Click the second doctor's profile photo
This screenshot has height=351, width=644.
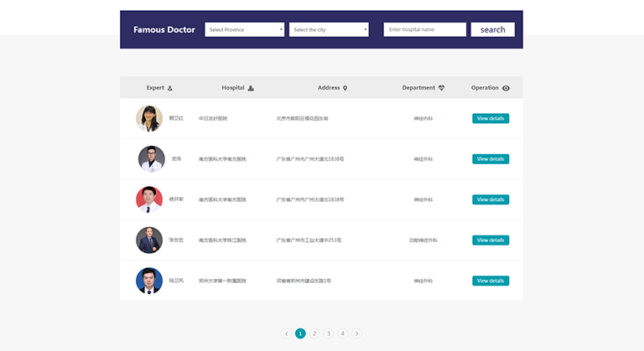[149, 159]
